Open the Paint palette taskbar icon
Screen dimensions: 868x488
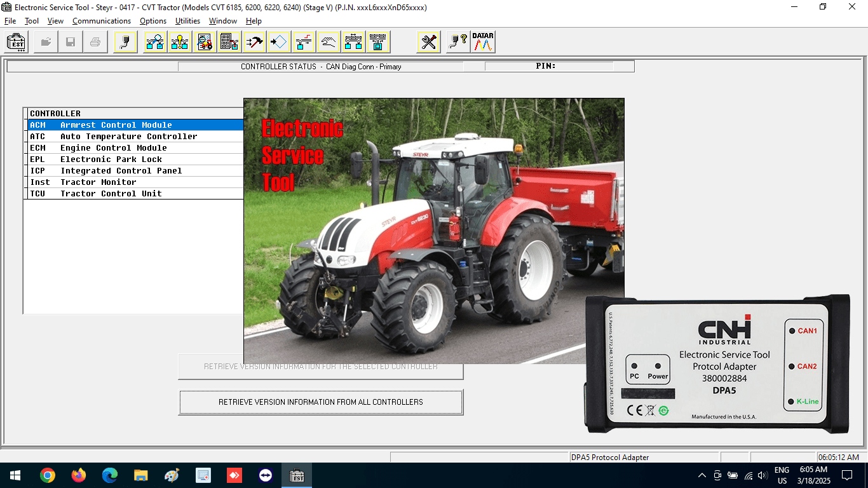point(172,475)
